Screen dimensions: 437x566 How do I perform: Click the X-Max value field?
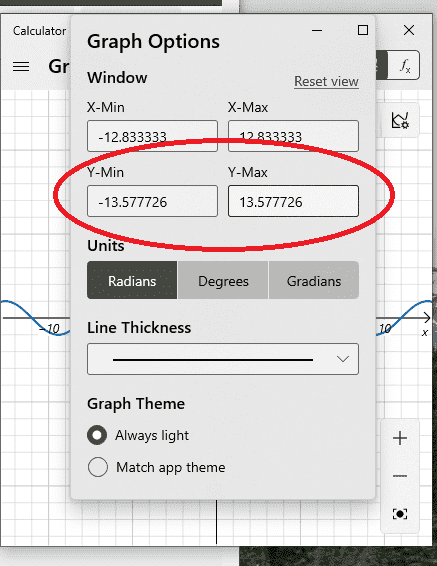(x=293, y=136)
